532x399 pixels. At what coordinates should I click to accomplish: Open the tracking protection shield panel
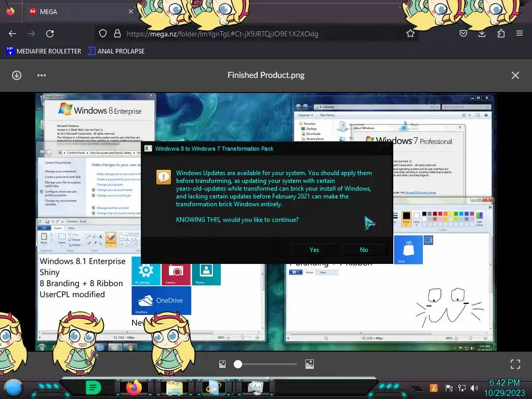click(103, 34)
